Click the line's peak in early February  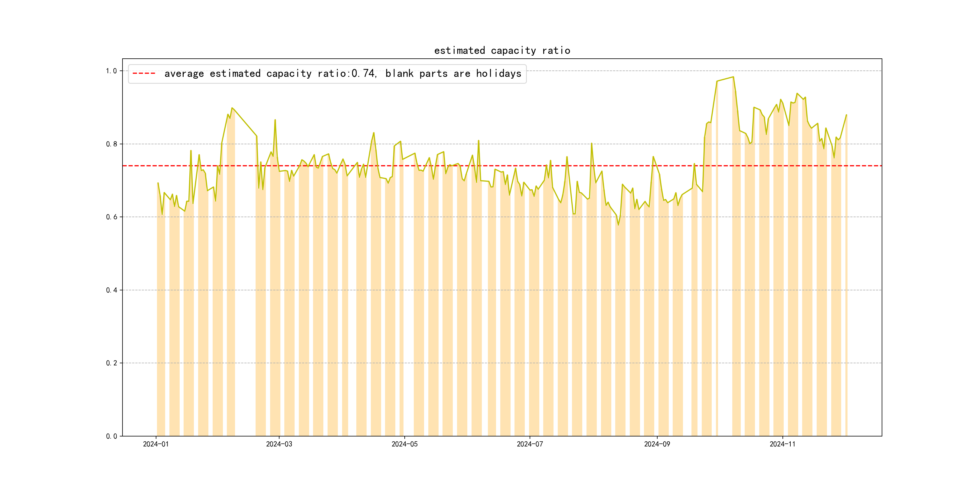pyautogui.click(x=232, y=108)
